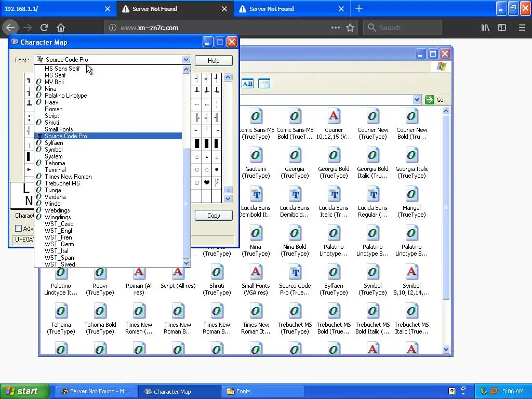The height and width of the screenshot is (399, 532).
Task: Collapse the Font dropdown arrow in Character Map
Action: point(186,60)
